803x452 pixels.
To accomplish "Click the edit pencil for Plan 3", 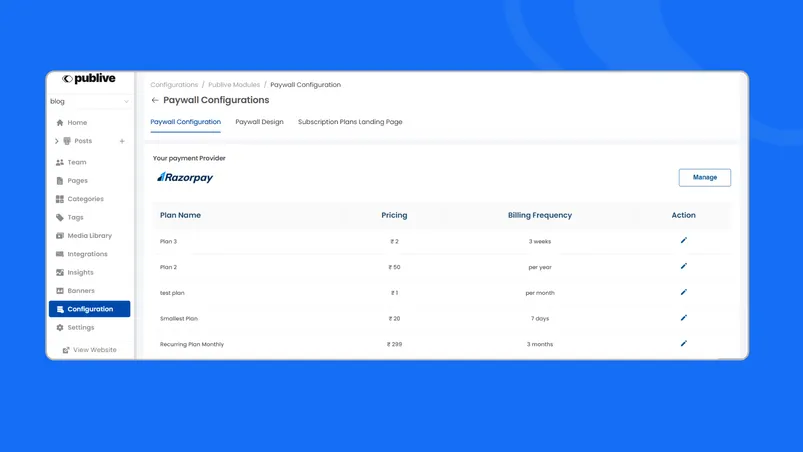I will coord(684,241).
